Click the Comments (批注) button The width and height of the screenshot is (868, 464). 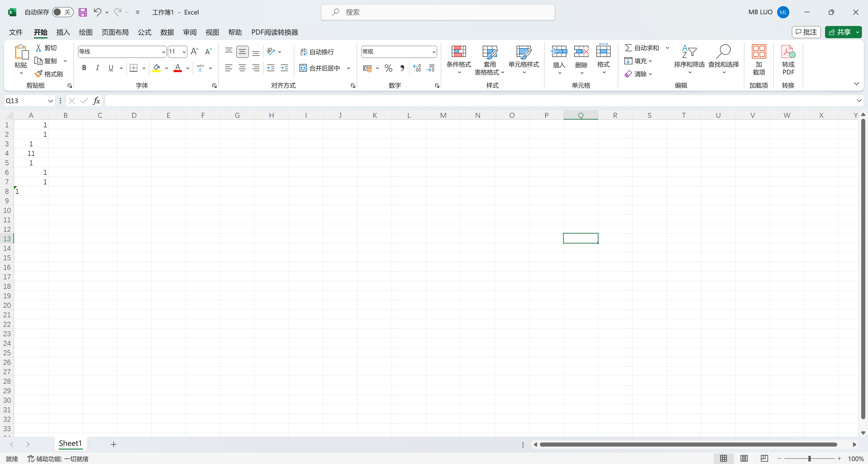point(806,32)
